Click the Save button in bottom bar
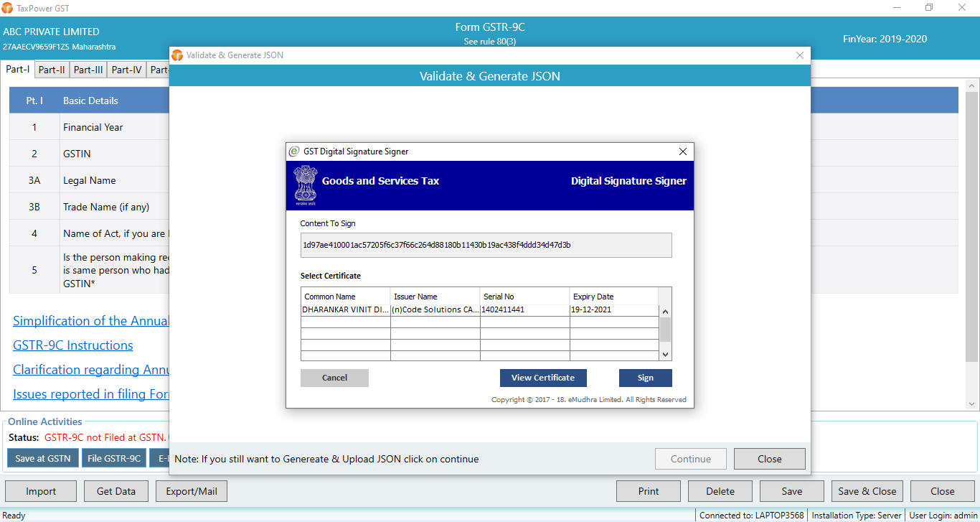Screen dimensions: 980x522 pos(792,491)
